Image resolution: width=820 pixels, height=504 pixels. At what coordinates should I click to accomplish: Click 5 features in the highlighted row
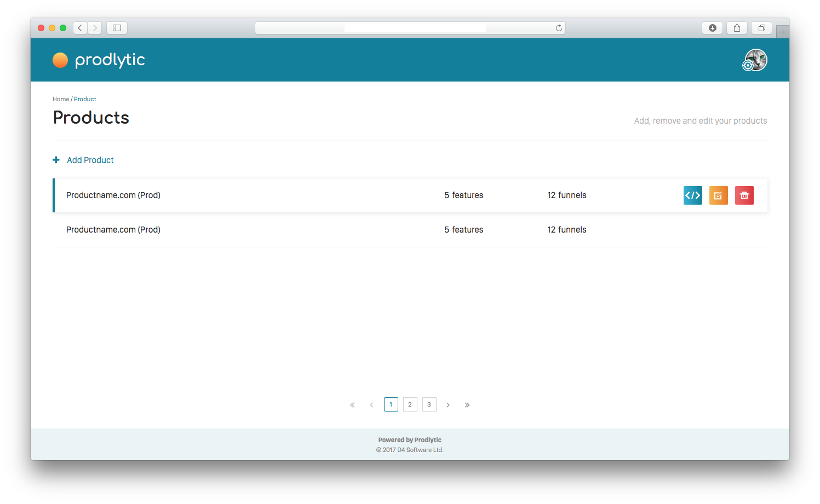[x=463, y=195]
